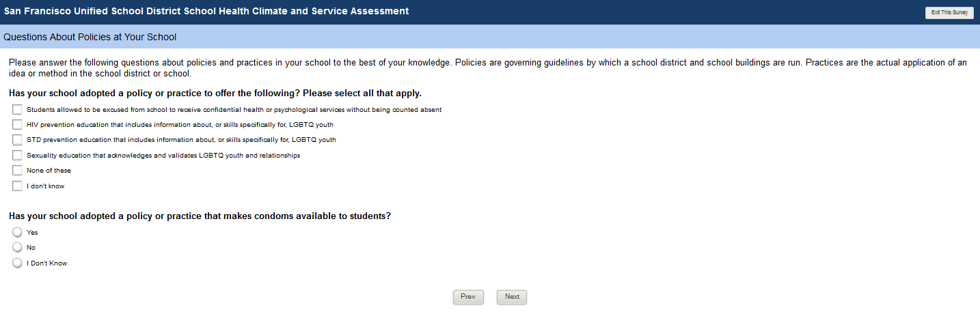Proceed with the Next button
Viewport: 980px width, 331px height.
512,297
